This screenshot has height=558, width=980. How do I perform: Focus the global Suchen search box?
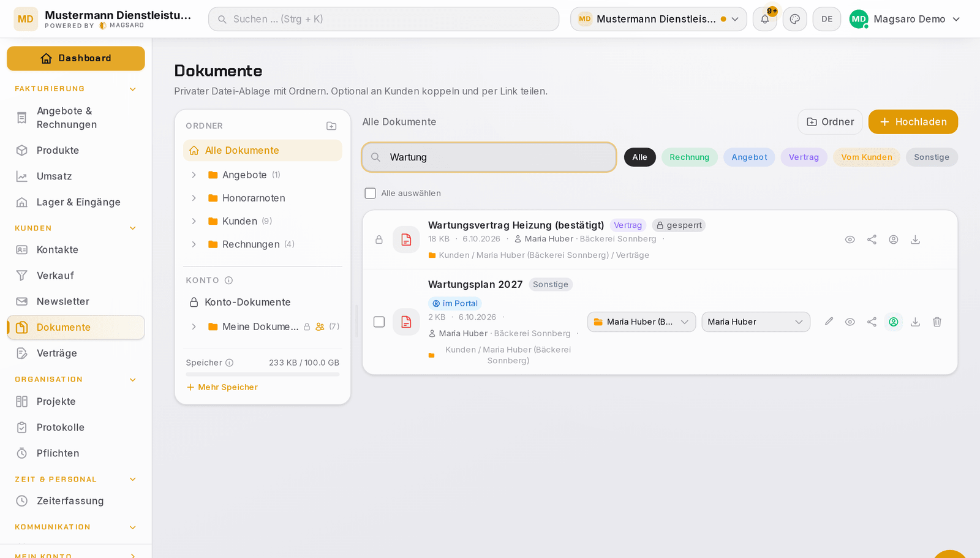point(383,19)
